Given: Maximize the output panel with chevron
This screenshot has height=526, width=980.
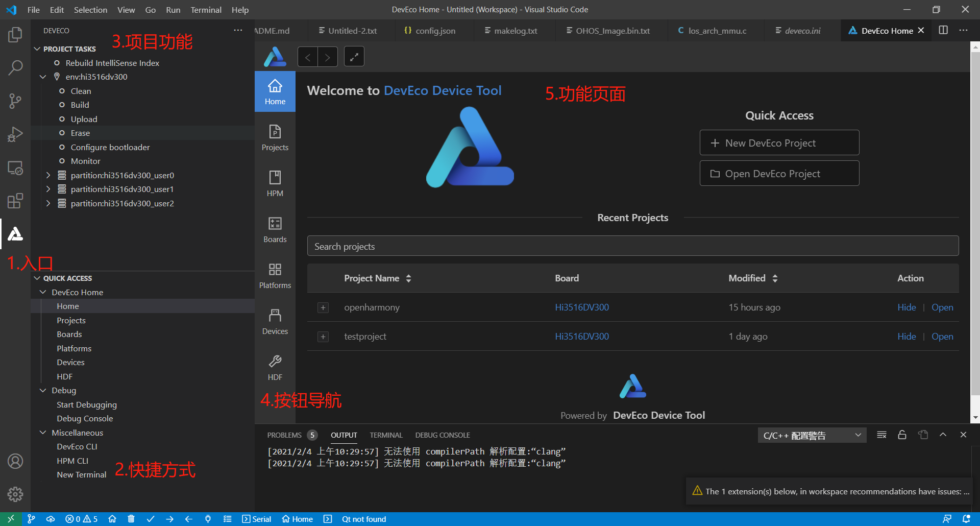Looking at the screenshot, I should [943, 435].
